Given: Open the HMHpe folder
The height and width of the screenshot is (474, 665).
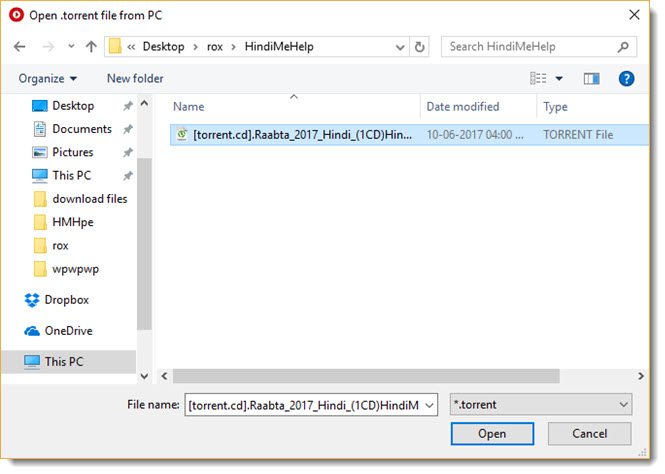Looking at the screenshot, I should [x=73, y=222].
